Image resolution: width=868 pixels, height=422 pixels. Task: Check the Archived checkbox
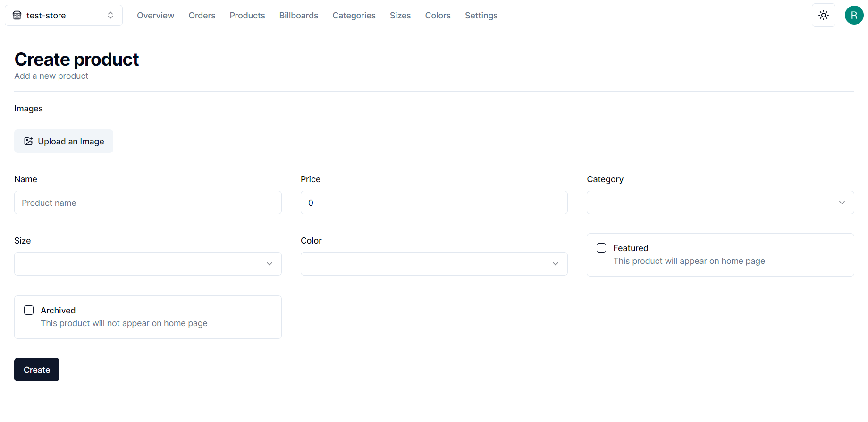pos(29,310)
